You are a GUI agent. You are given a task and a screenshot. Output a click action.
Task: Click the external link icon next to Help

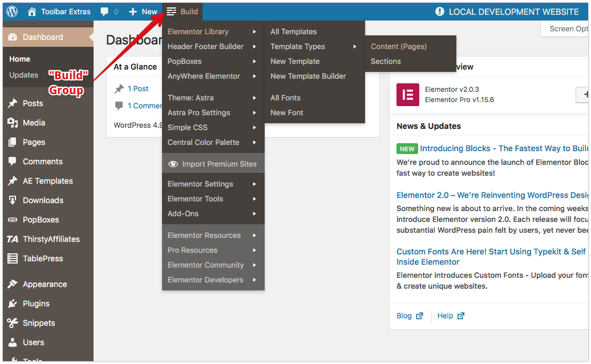tap(461, 316)
